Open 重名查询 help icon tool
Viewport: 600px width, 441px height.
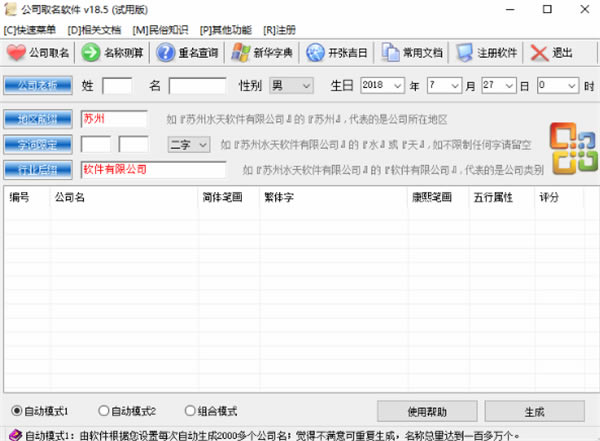point(165,53)
